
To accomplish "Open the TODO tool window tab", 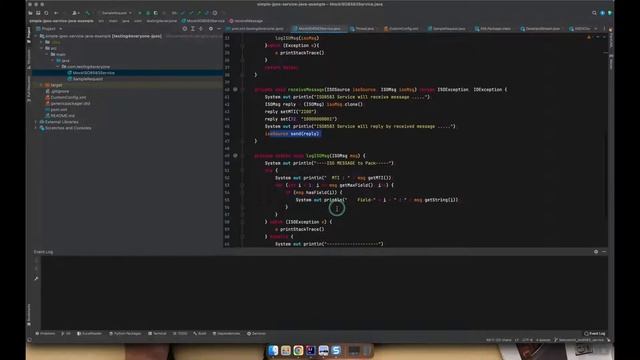I will click(x=180, y=333).
